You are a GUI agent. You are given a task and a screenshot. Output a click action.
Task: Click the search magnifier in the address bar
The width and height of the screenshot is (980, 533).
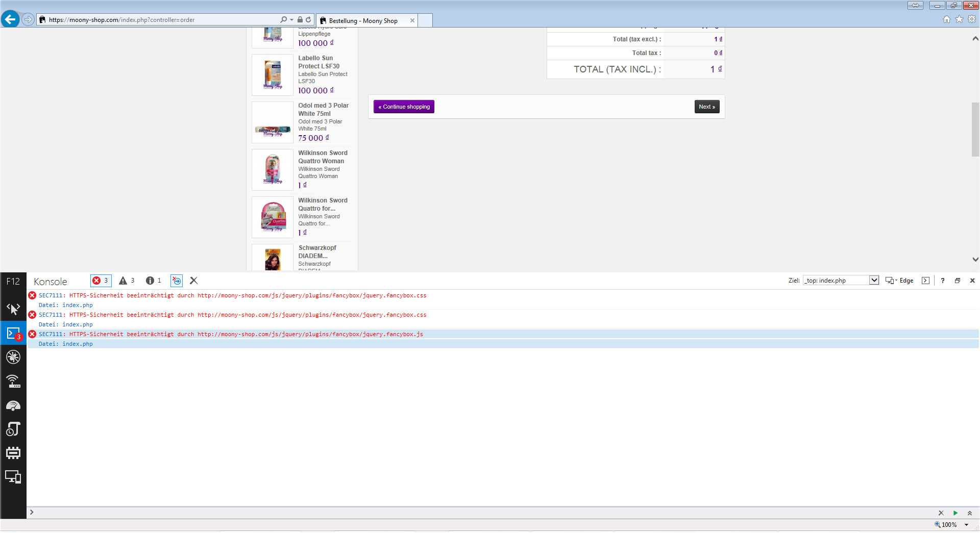click(x=284, y=19)
